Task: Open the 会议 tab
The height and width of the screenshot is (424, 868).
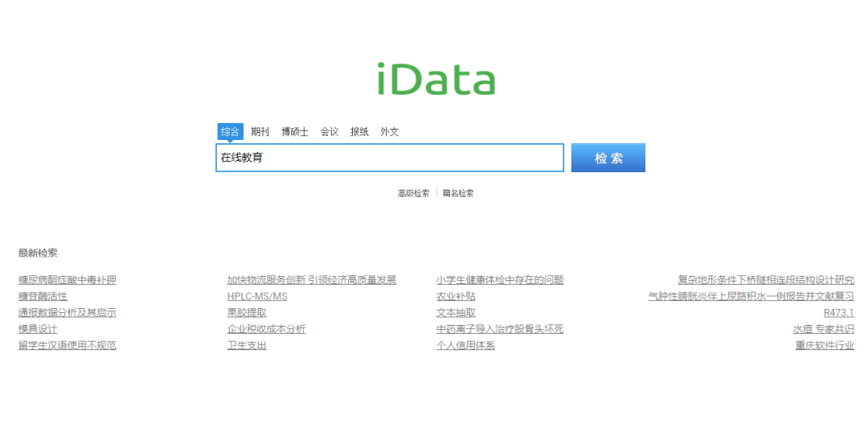Action: click(330, 132)
